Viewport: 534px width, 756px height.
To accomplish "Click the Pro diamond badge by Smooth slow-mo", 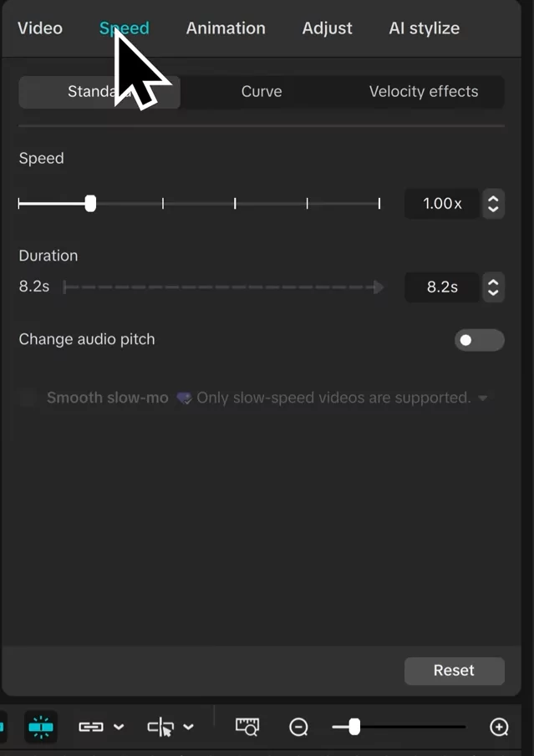I will (184, 398).
